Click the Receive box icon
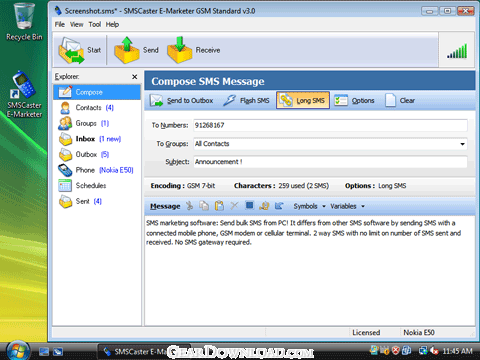 180,50
